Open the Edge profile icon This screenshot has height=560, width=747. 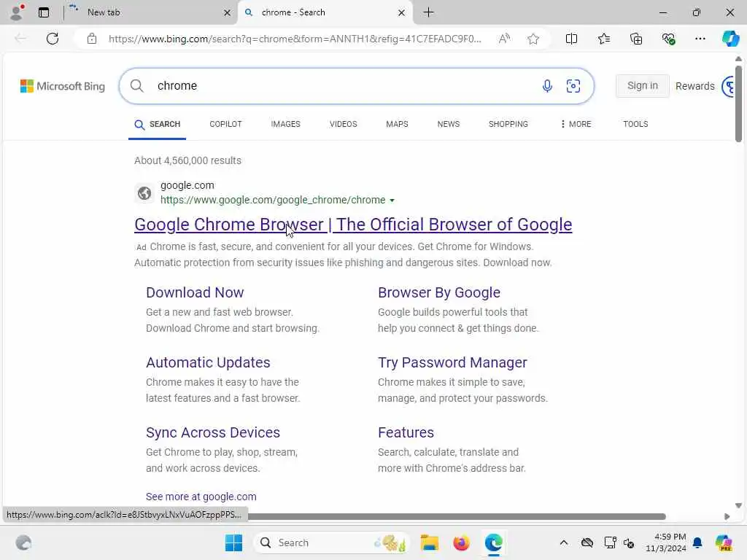(x=17, y=12)
